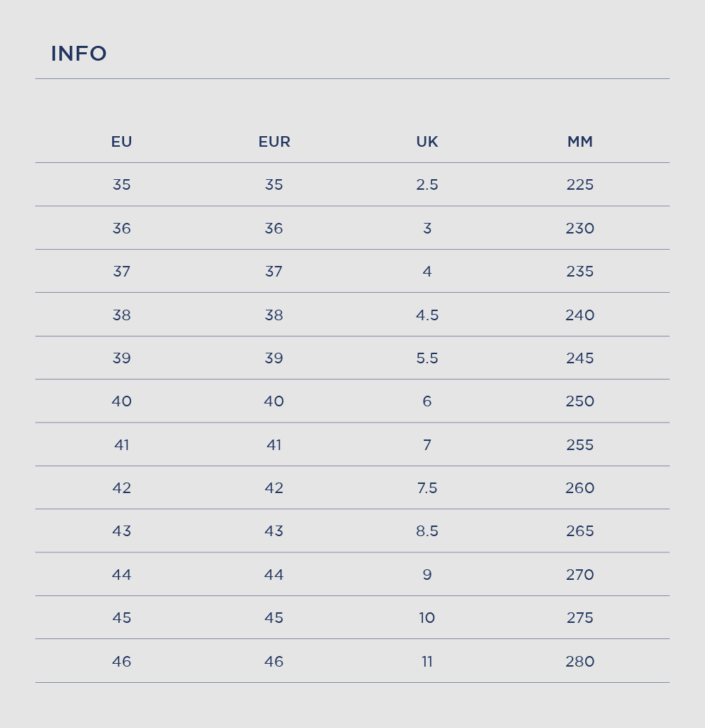Select EU size 36 in first column
This screenshot has height=728, width=705.
pos(121,229)
